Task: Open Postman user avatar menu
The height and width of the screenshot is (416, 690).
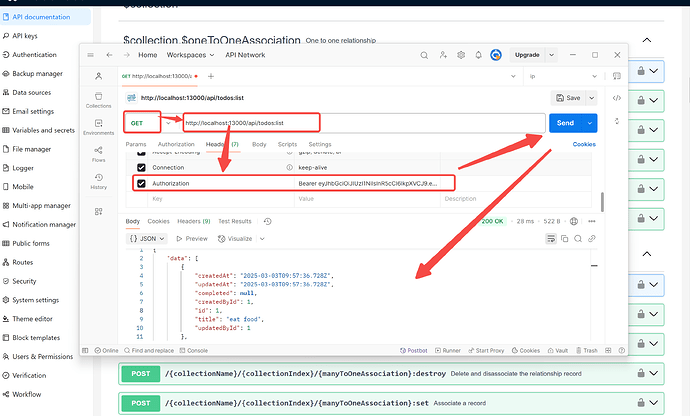Action: pyautogui.click(x=496, y=55)
